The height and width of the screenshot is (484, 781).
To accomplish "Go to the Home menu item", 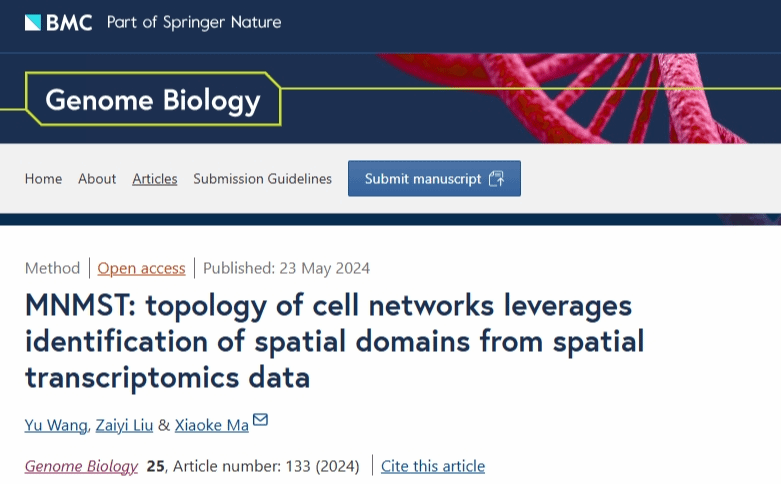I will pyautogui.click(x=43, y=179).
